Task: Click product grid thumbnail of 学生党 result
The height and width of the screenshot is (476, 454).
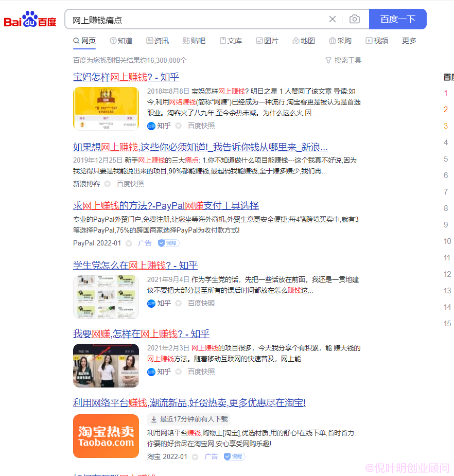Action: point(106,297)
